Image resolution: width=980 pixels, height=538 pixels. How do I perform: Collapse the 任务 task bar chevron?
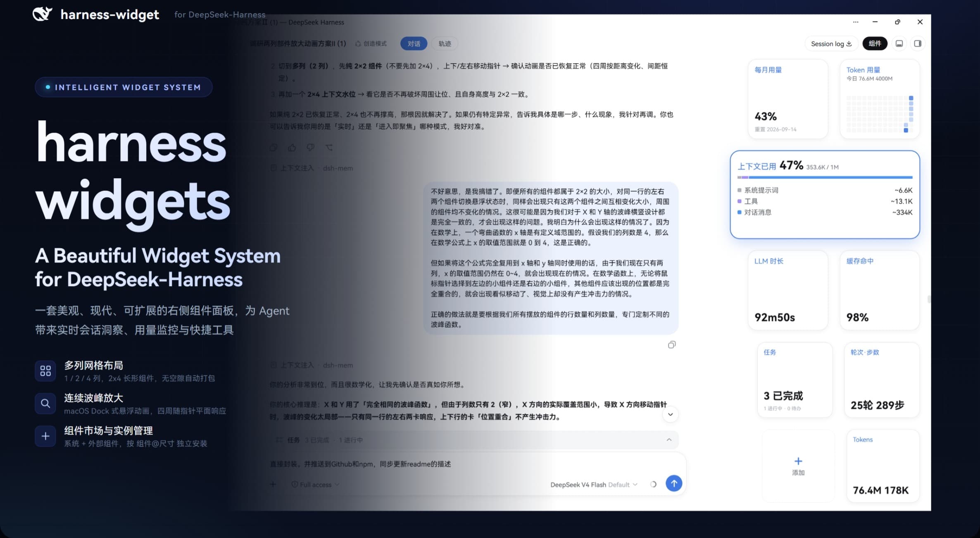coord(669,440)
